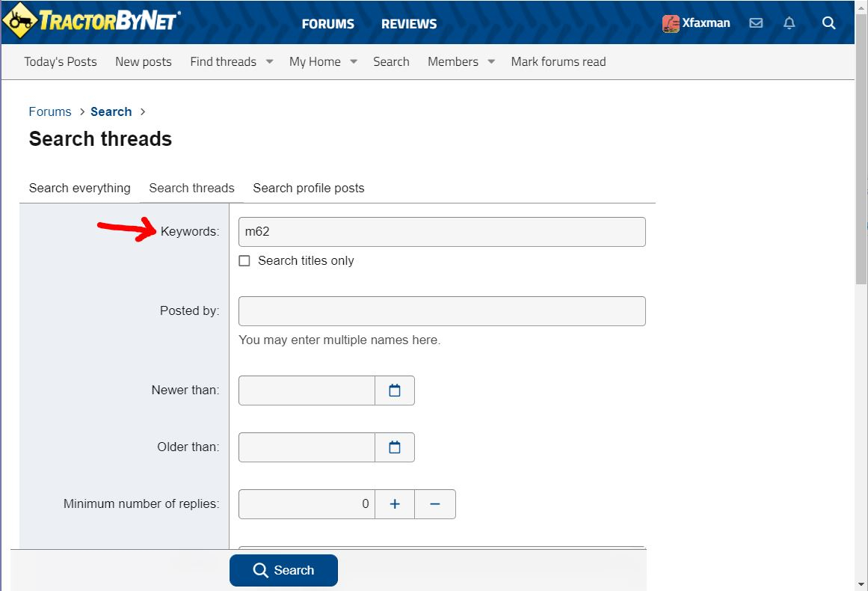Click the TractorByNet logo
The width and height of the screenshot is (868, 591).
coord(91,22)
